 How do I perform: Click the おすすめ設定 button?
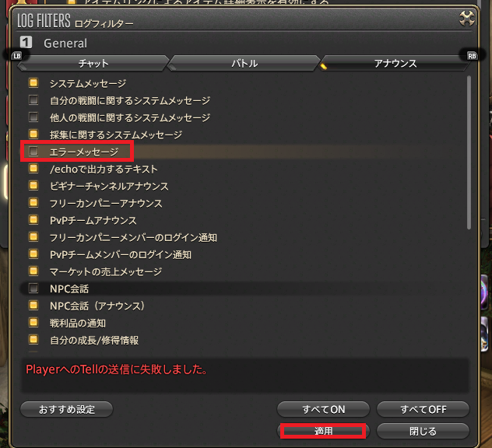[66, 409]
